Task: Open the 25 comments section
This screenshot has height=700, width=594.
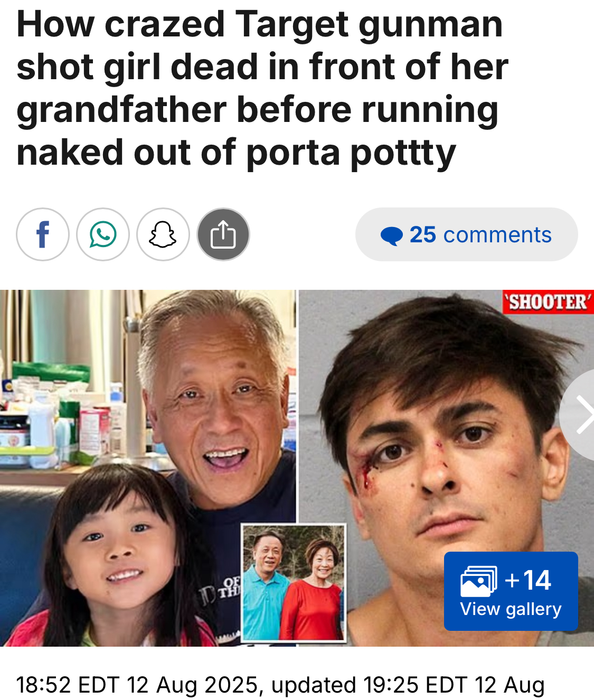Action: [466, 234]
